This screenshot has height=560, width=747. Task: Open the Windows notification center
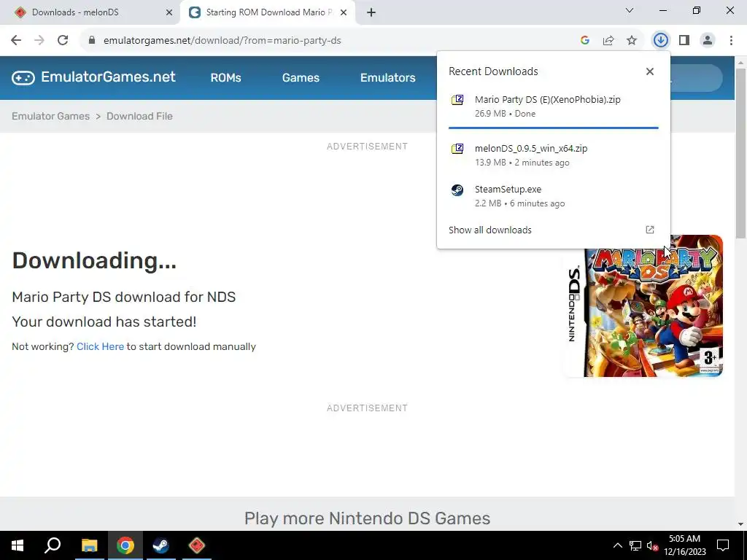point(723,545)
